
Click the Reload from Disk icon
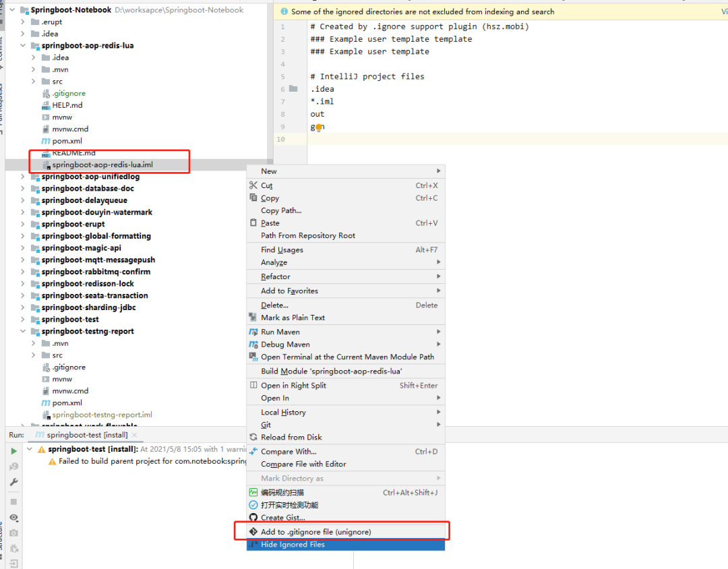253,437
